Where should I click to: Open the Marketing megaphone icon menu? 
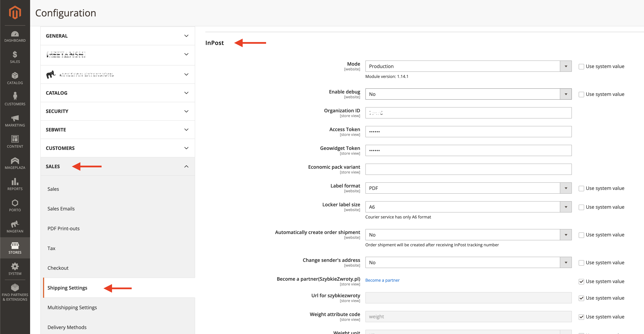[x=15, y=121]
